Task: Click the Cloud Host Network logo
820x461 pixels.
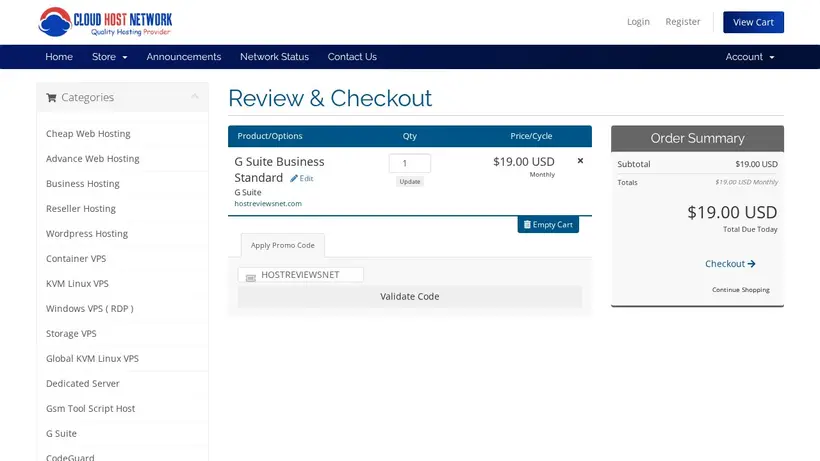Action: pos(105,22)
